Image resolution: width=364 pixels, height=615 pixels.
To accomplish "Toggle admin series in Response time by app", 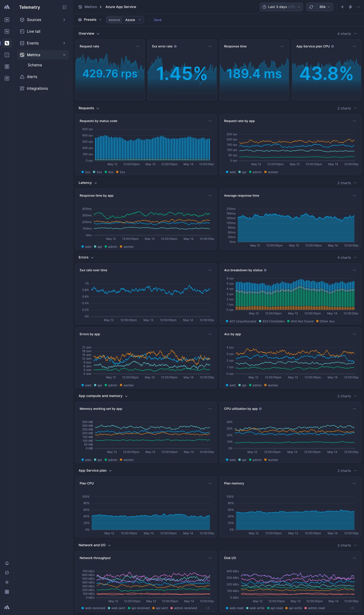I will (111, 247).
